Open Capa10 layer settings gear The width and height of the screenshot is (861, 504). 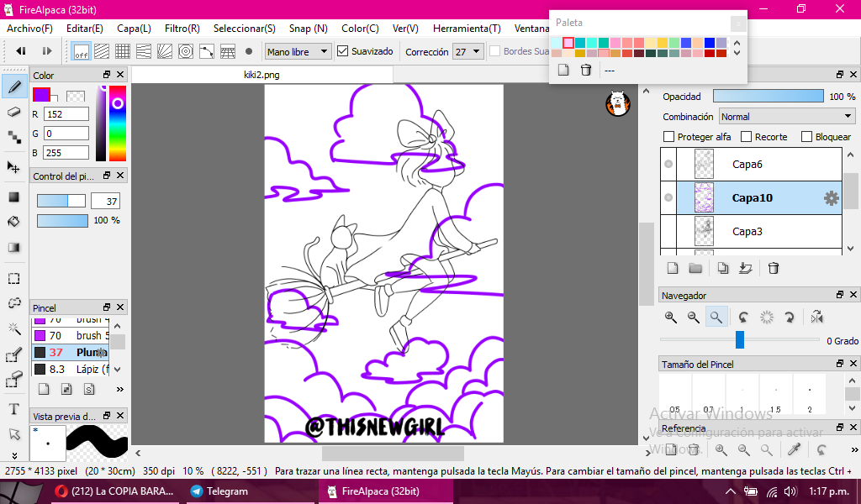[832, 198]
